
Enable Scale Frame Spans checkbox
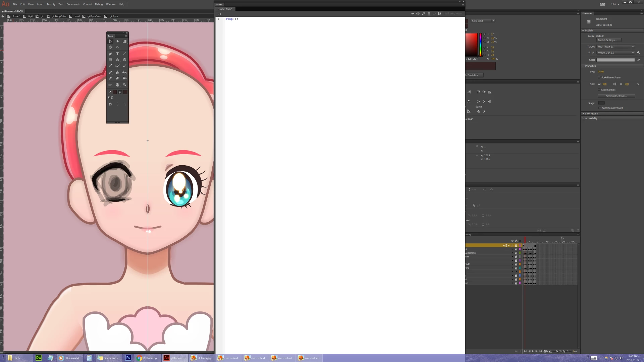pyautogui.click(x=599, y=77)
